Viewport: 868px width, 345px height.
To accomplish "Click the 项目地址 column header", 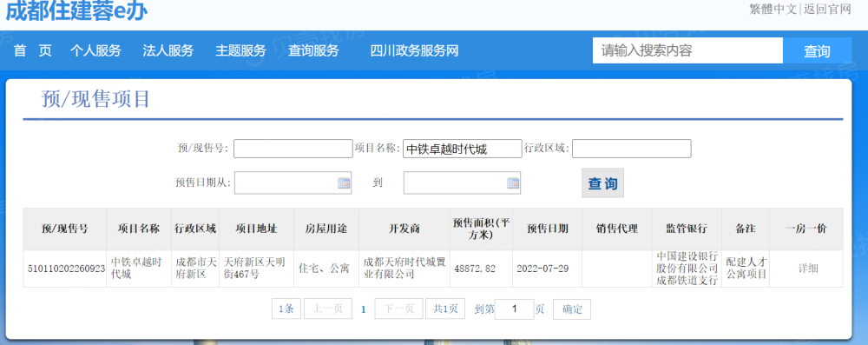I will click(x=257, y=229).
